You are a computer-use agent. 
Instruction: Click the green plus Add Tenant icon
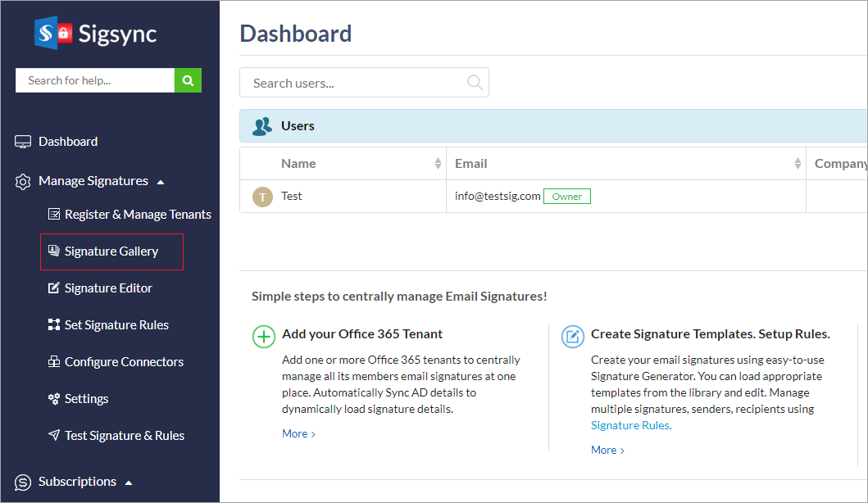[x=263, y=336]
